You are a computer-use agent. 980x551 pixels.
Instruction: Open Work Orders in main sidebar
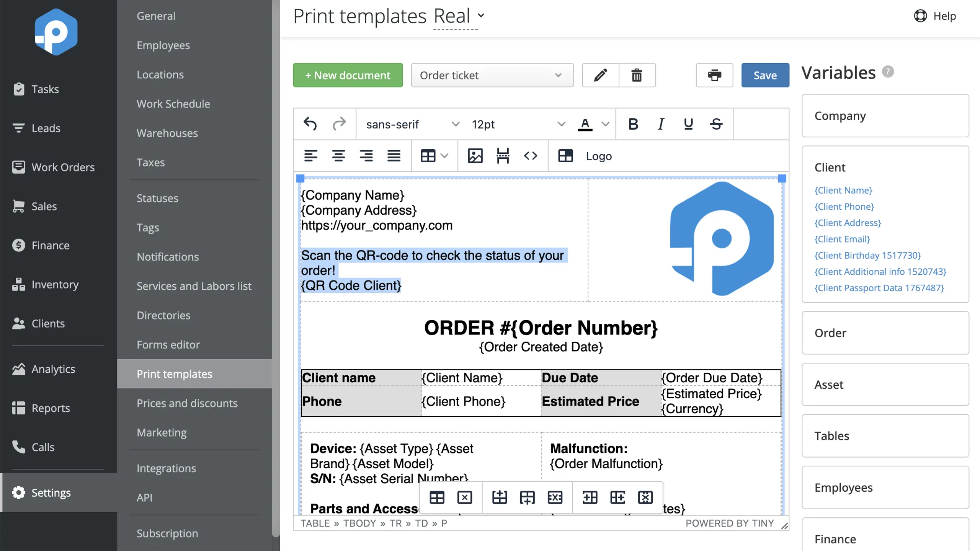(x=59, y=167)
